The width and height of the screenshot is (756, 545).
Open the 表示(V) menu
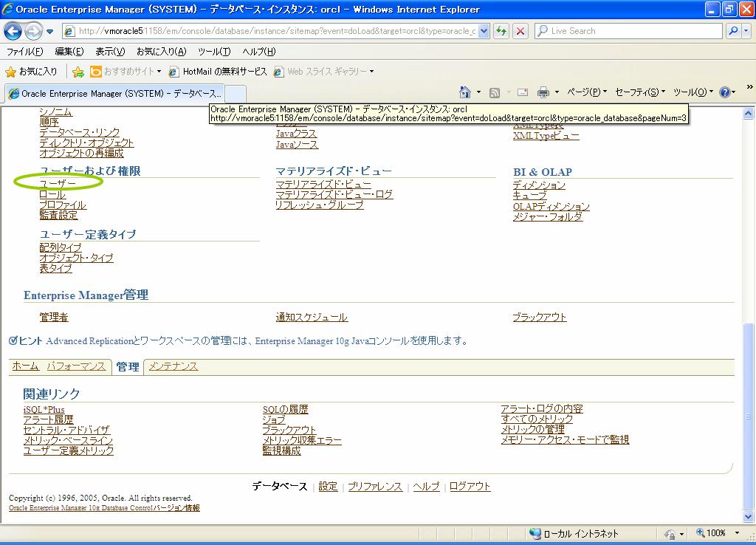click(x=110, y=52)
